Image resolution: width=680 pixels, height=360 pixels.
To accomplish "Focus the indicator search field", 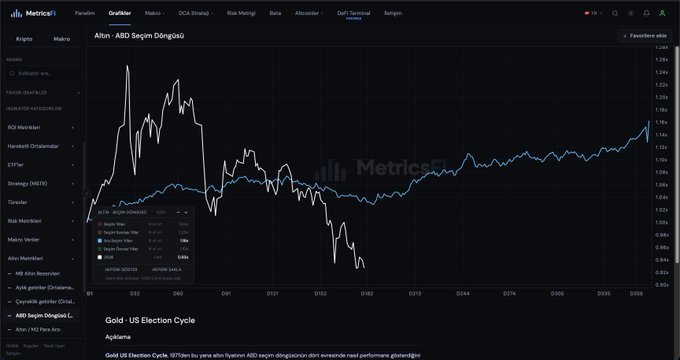I will point(43,73).
